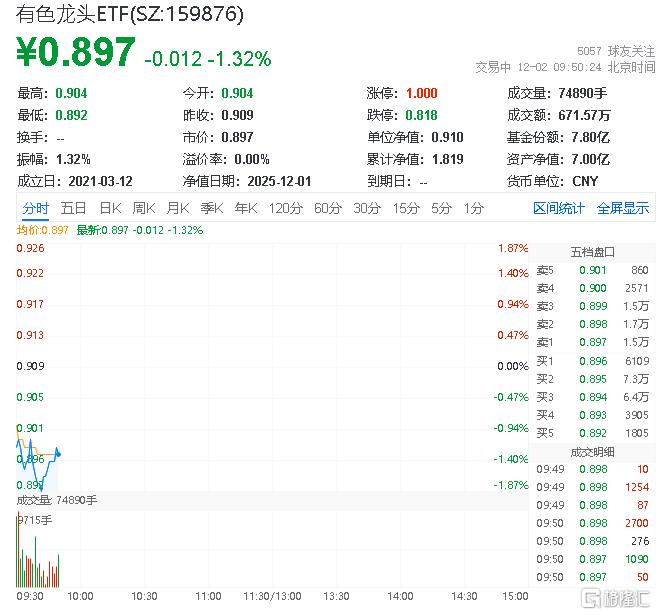This screenshot has height=615, width=656.
Task: Click the 货币单位 value CNY
Action: coord(585,181)
